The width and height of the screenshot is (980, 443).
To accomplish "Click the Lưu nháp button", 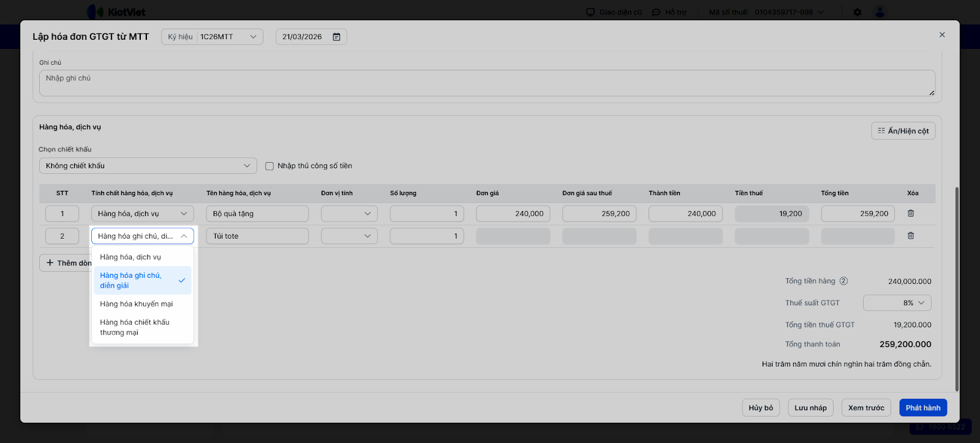I will point(810,408).
